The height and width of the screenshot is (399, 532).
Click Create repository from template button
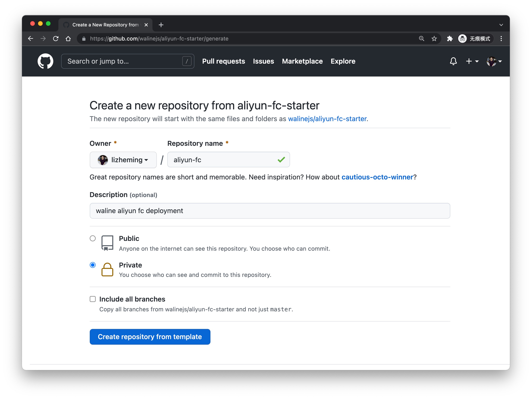tap(150, 337)
